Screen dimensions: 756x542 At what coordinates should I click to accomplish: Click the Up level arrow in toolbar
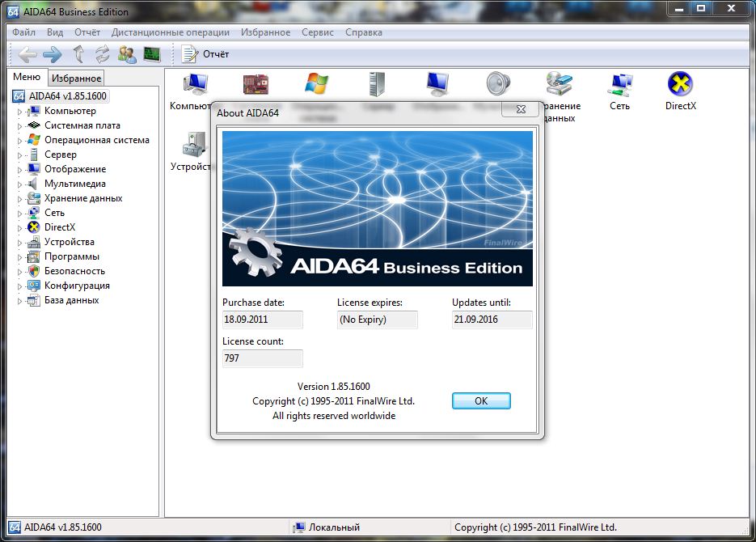(x=78, y=54)
